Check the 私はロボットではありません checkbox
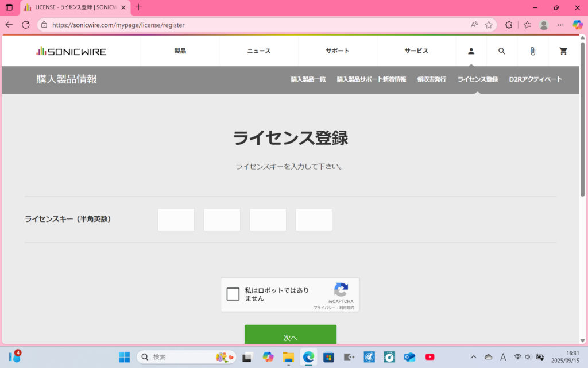Screen dimensions: 588x368 [x=233, y=294]
